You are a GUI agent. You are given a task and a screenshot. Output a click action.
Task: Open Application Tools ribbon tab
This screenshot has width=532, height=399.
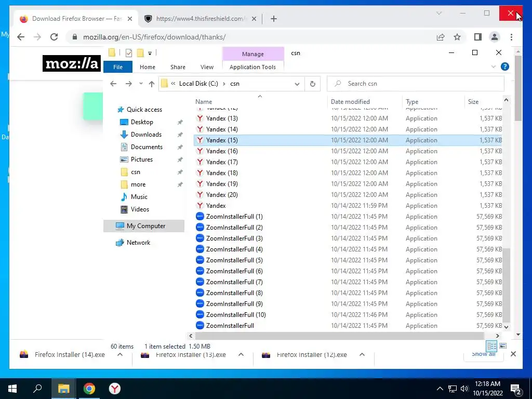252,67
